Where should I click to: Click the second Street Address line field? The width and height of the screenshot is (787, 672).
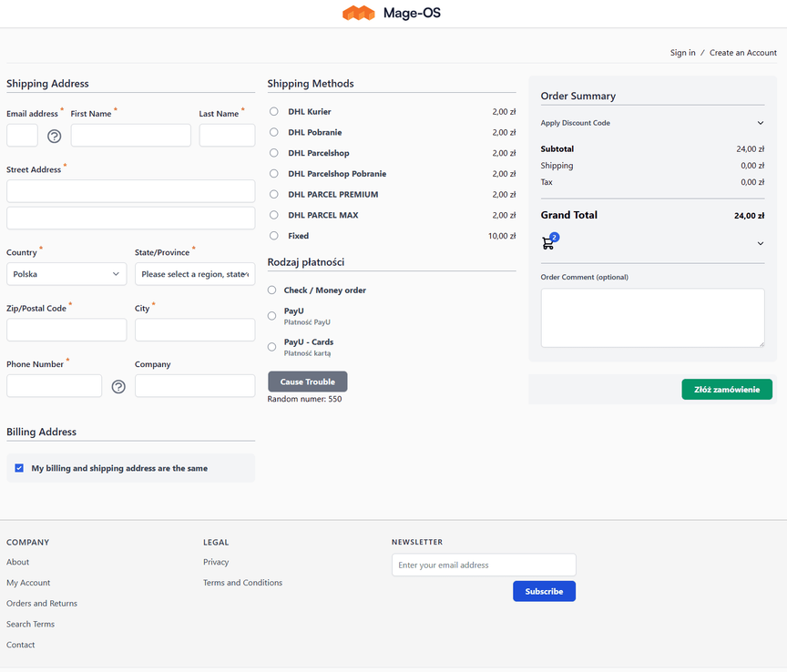[130, 219]
